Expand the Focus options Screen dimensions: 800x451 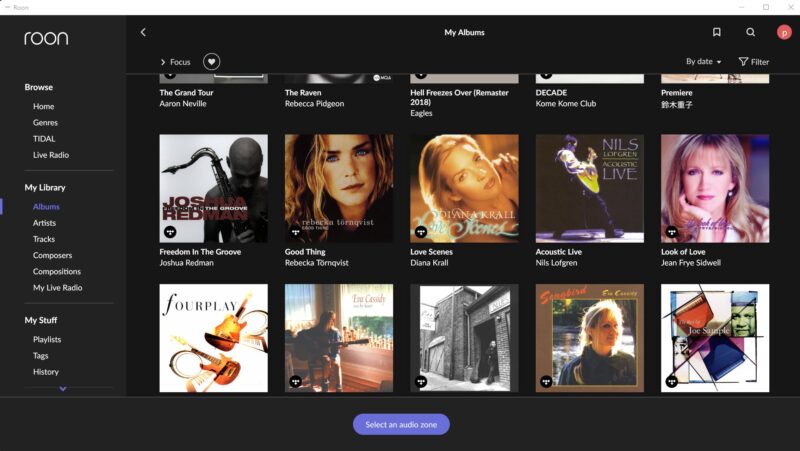click(x=175, y=62)
